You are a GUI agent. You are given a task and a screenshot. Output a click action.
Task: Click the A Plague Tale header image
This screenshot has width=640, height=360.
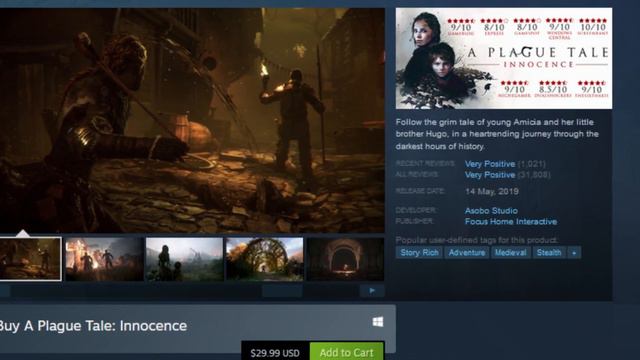click(504, 58)
